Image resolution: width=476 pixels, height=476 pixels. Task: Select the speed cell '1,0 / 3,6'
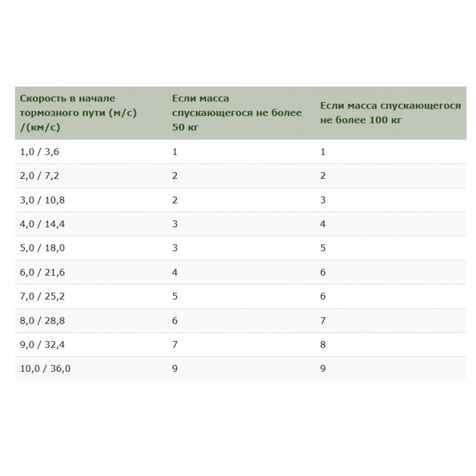point(40,152)
